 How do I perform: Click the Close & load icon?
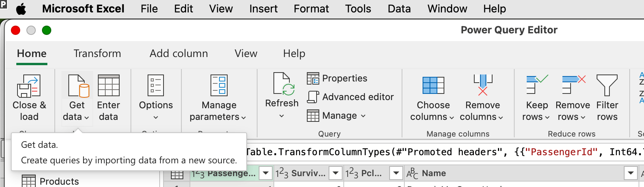coord(29,86)
